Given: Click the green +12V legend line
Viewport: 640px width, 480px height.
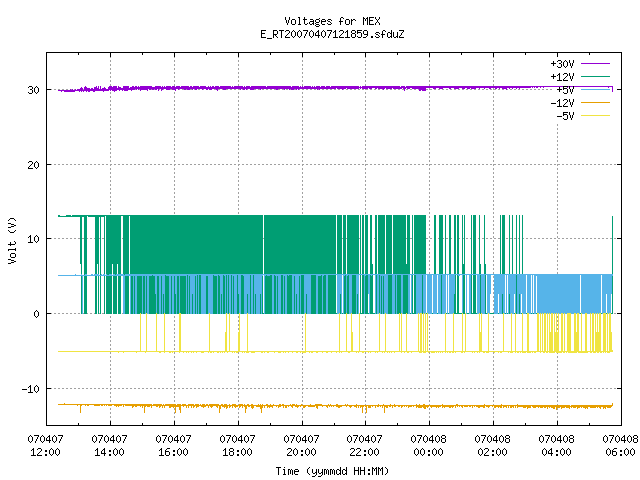Looking at the screenshot, I should coord(595,76).
